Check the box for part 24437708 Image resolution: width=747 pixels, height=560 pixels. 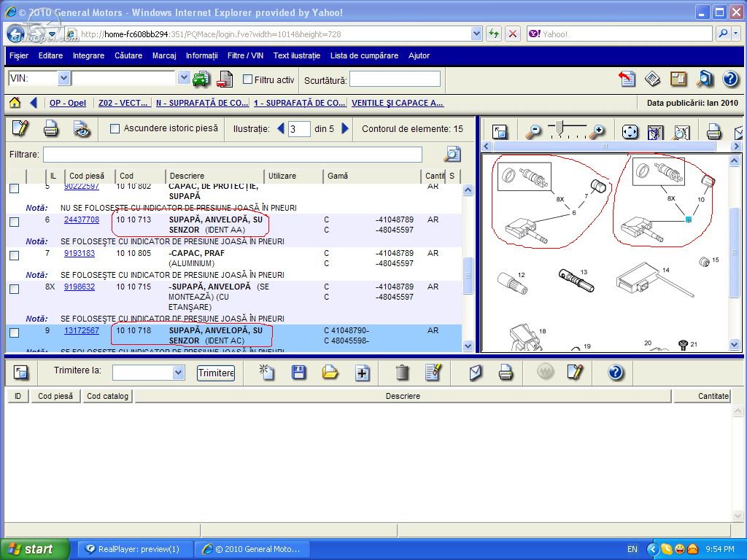click(15, 222)
